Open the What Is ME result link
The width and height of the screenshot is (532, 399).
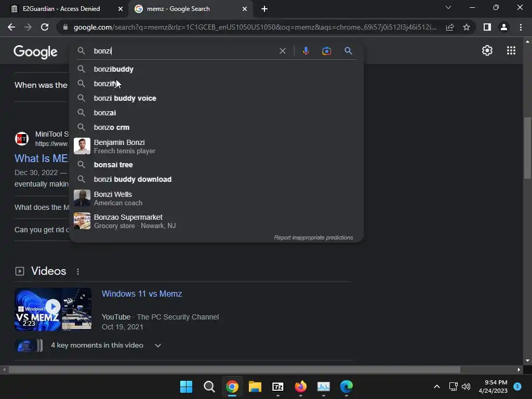point(41,158)
